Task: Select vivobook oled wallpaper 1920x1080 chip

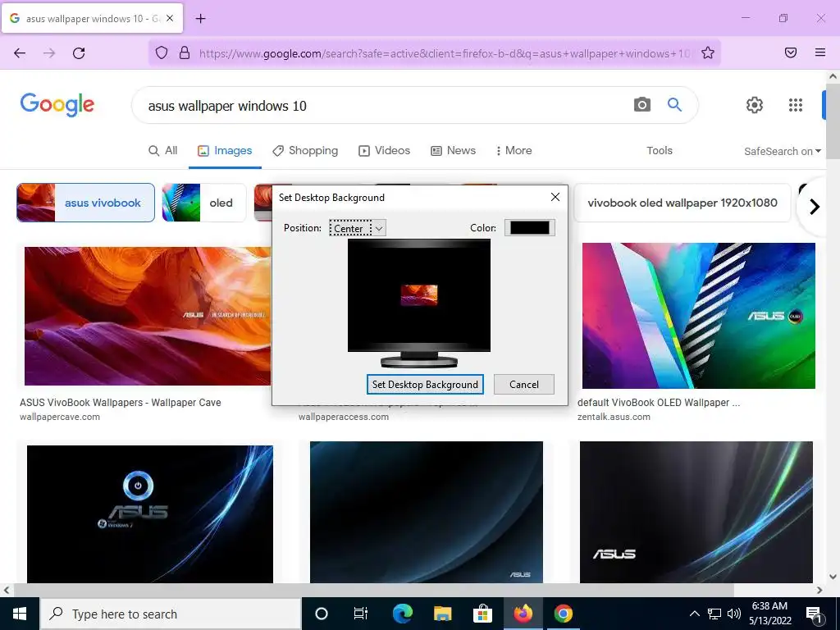Action: [x=682, y=203]
